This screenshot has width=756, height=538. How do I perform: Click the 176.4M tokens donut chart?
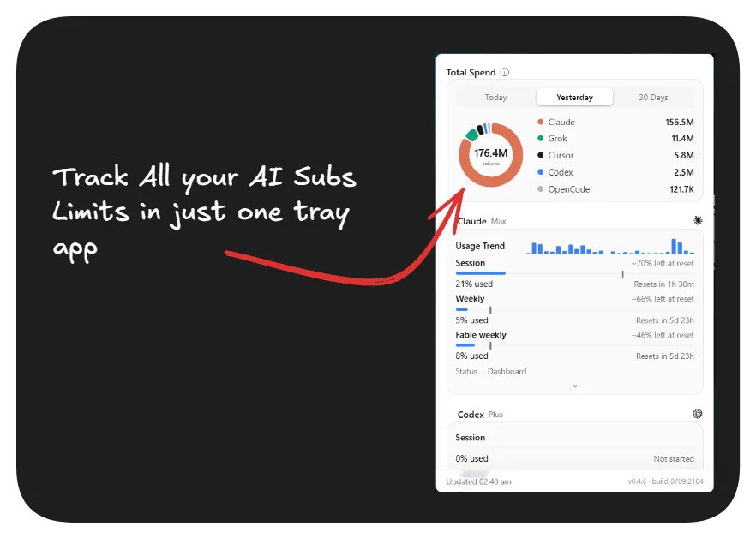click(x=491, y=155)
